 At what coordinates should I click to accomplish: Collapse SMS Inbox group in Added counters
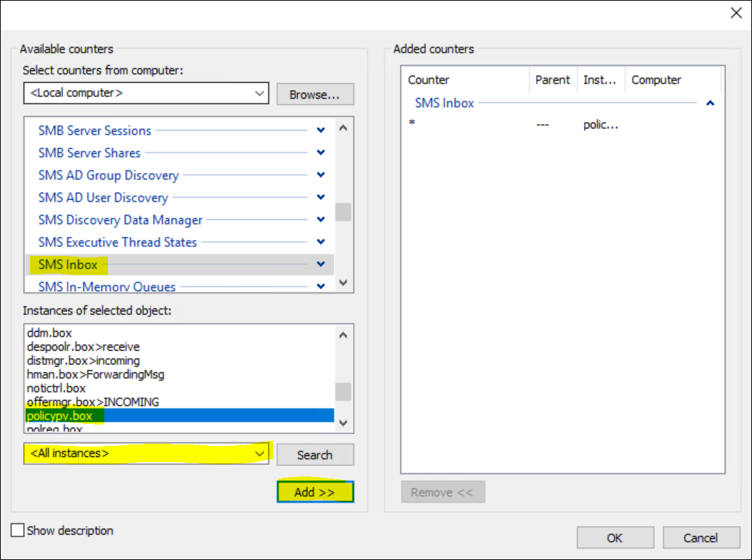(710, 103)
